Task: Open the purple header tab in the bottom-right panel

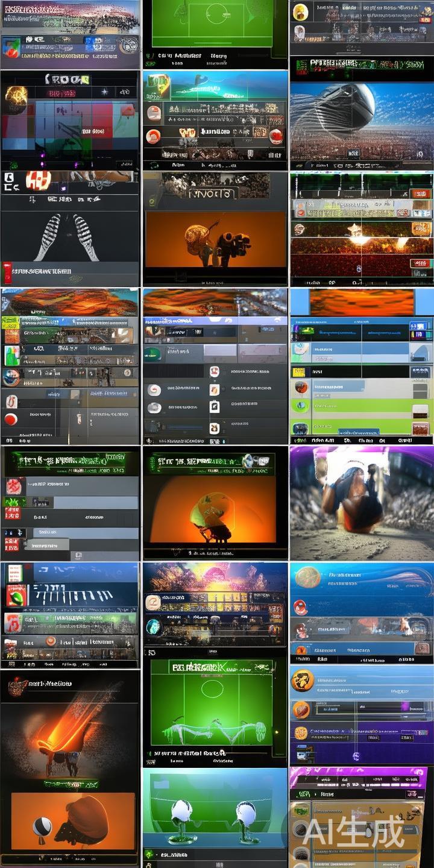Action: click(x=360, y=779)
